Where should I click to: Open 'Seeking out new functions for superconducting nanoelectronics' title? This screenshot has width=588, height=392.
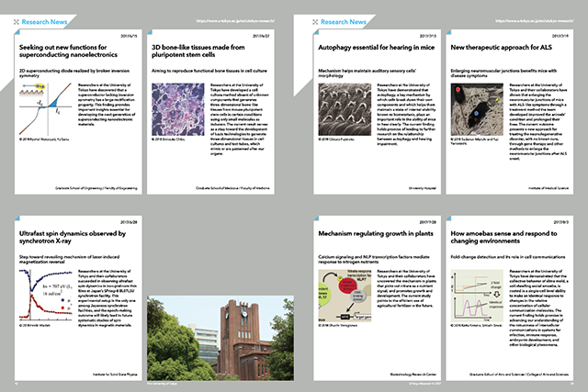tap(68, 51)
